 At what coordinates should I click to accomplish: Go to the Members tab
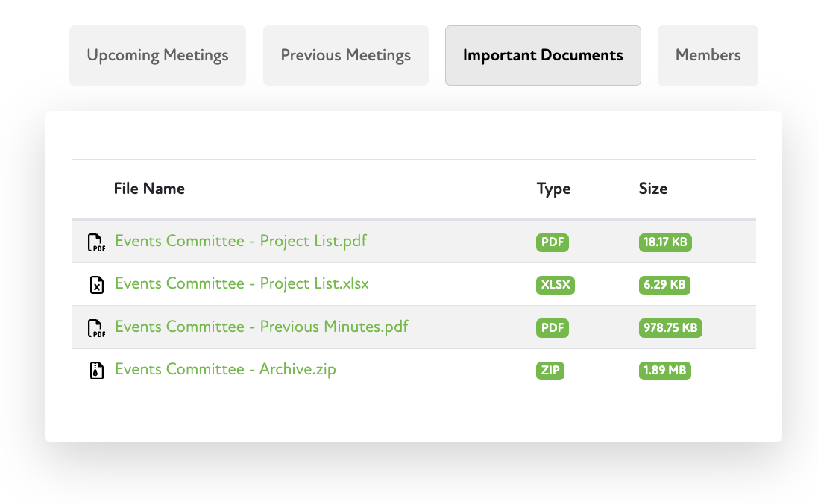tap(708, 55)
